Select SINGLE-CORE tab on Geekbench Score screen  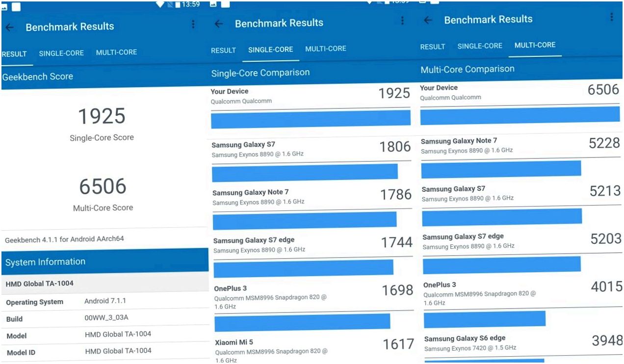(x=61, y=53)
